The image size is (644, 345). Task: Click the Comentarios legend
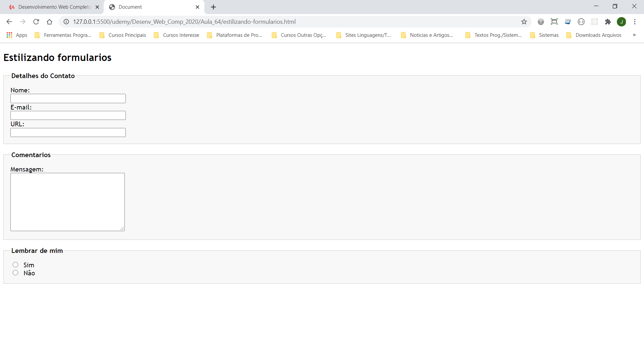pyautogui.click(x=31, y=155)
